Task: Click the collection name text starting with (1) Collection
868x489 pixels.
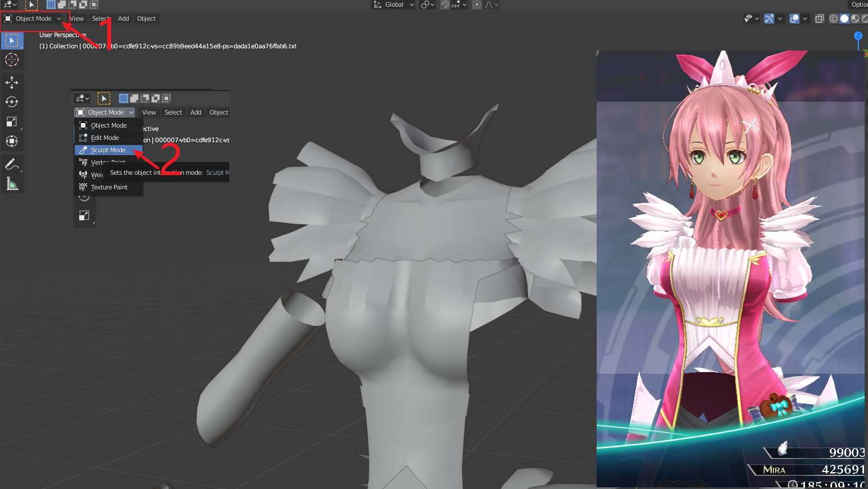Action: click(x=168, y=46)
